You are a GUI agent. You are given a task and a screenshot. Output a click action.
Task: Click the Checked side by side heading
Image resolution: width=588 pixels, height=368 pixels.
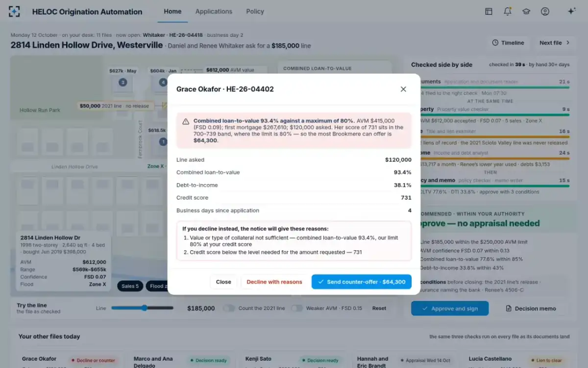[x=441, y=65]
